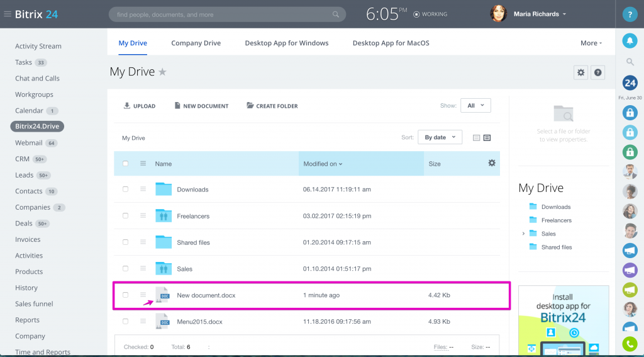Select Shared files in My Drive tree
The width and height of the screenshot is (644, 357).
point(557,247)
